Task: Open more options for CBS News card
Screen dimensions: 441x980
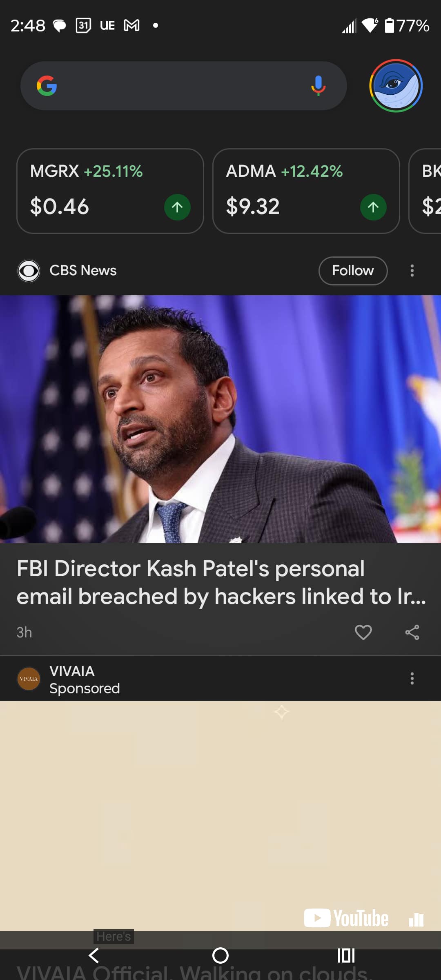Action: [x=412, y=270]
